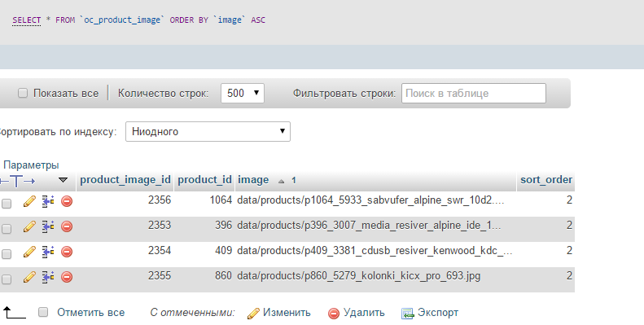This screenshot has width=644, height=325.
Task: Copy row with product_image_id 2355
Action: pos(48,277)
